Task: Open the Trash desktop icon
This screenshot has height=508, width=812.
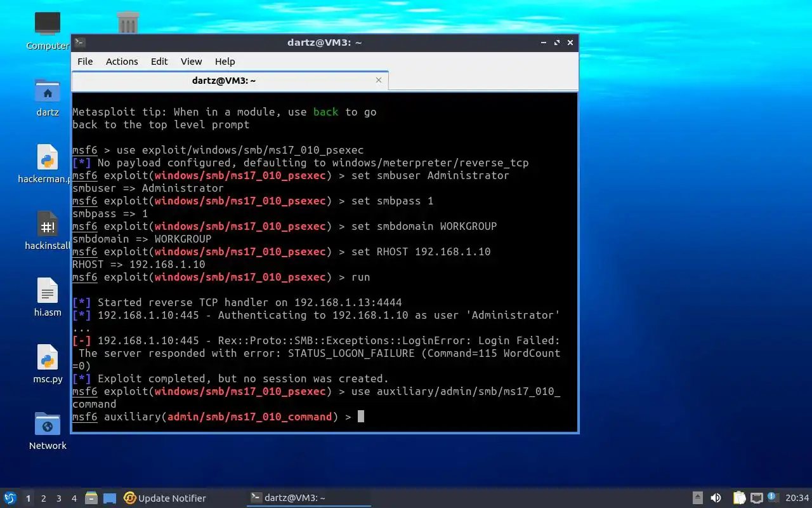Action: pyautogui.click(x=128, y=23)
